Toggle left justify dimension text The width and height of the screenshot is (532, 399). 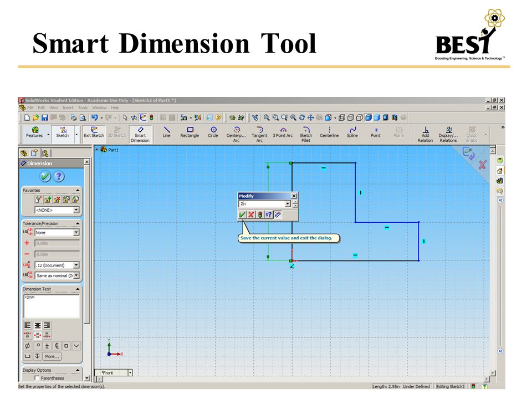(x=28, y=325)
